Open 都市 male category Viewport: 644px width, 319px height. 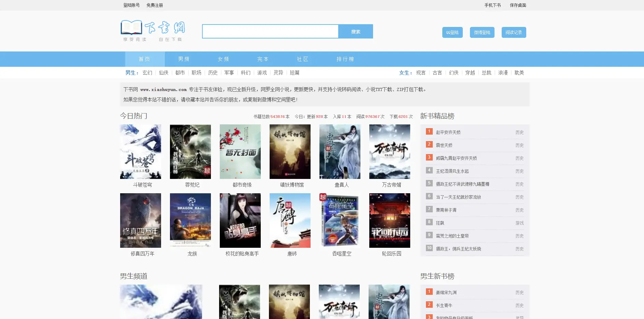(x=180, y=73)
